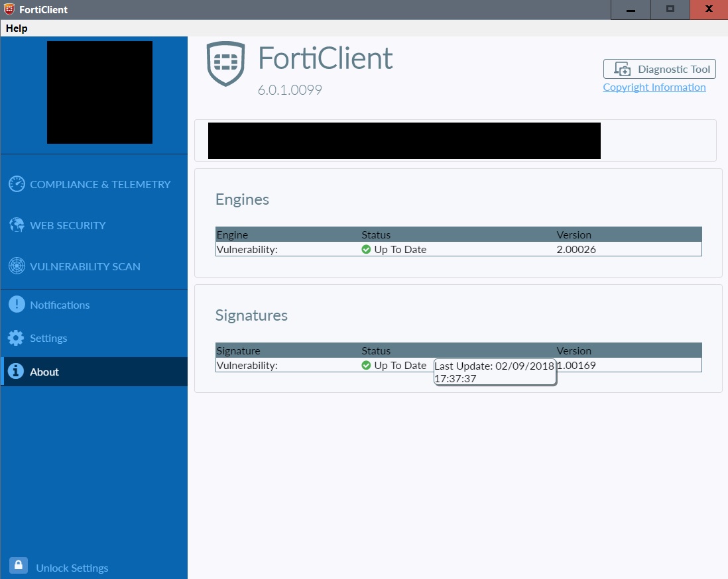Click Vulnerability label in Engines table
Screen dimensions: 728x579
(x=247, y=249)
